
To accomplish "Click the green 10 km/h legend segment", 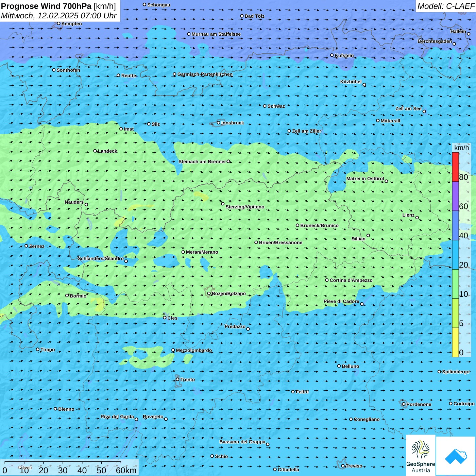I will [x=455, y=284].
